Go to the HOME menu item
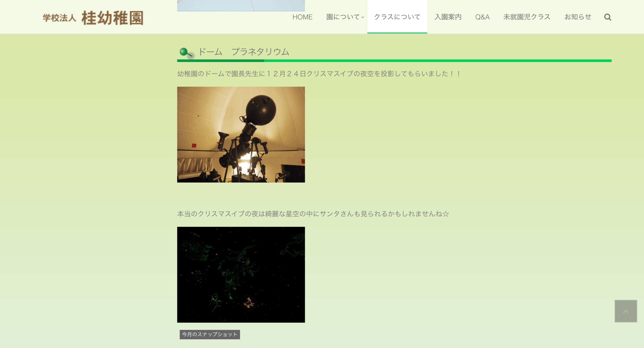The height and width of the screenshot is (348, 644). 302,17
